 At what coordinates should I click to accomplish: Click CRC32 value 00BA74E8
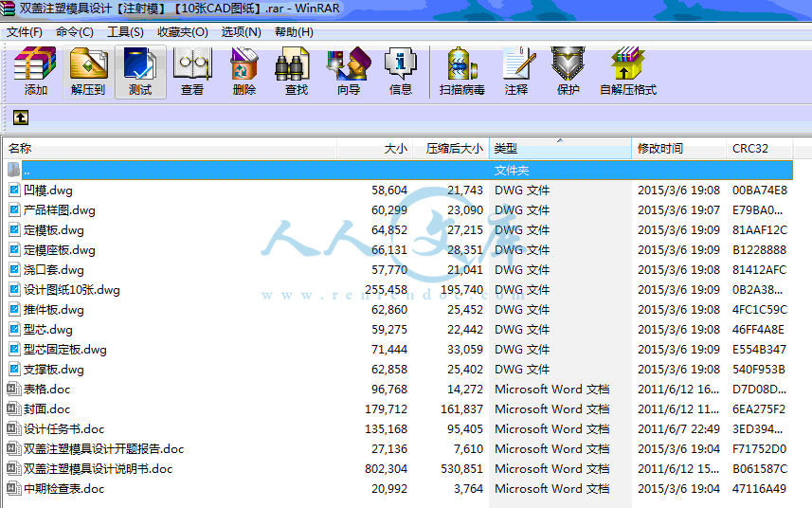[760, 190]
